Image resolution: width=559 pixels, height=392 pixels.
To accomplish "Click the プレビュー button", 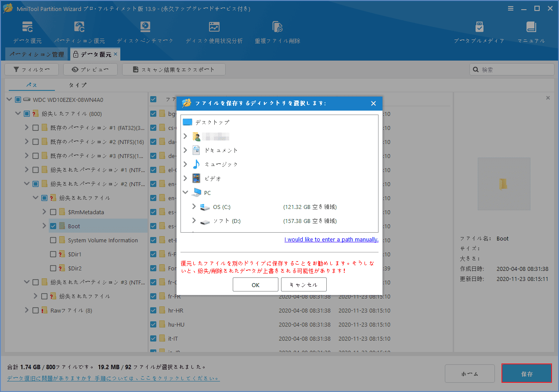I will [90, 69].
